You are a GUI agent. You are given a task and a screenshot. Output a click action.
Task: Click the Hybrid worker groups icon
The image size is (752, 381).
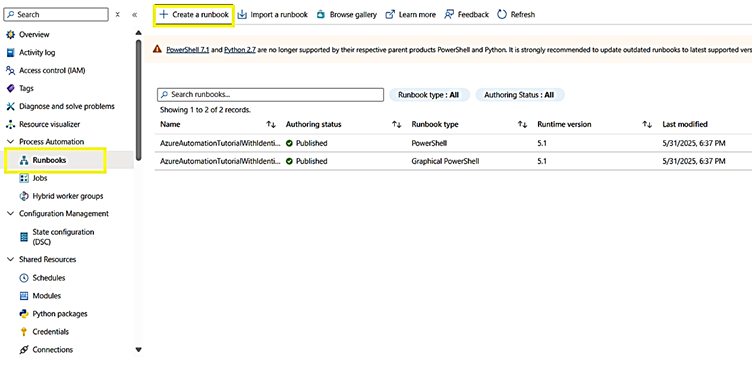[x=24, y=196]
